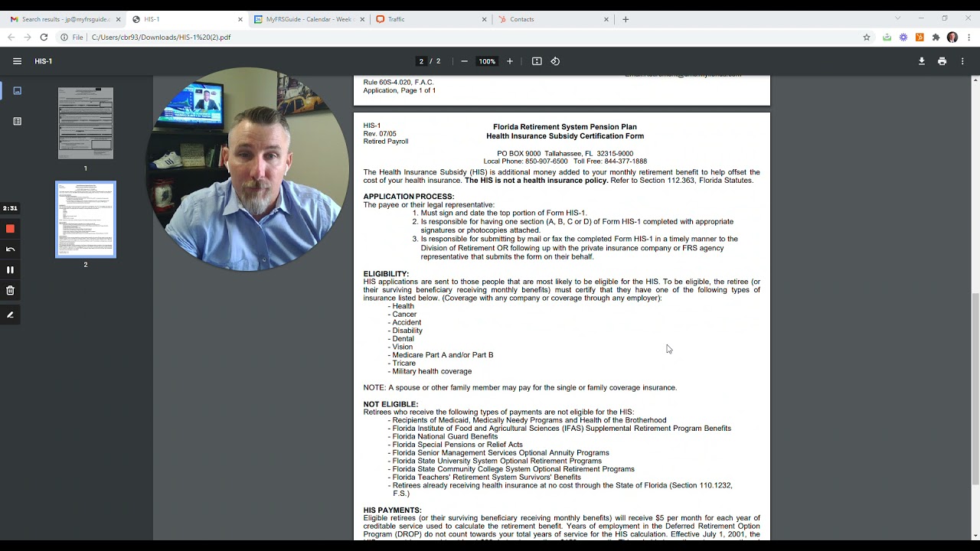Open the Chrome three-dot menu
Image resolution: width=980 pixels, height=551 pixels.
tap(969, 37)
